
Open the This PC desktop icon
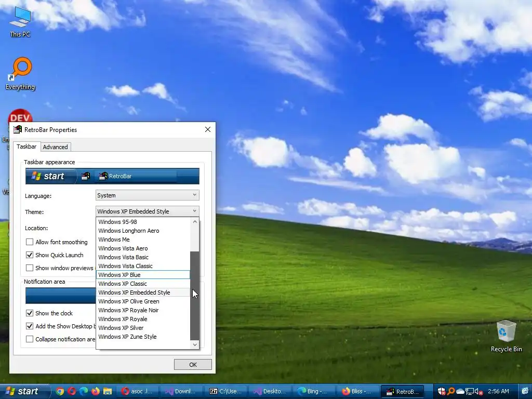(20, 22)
